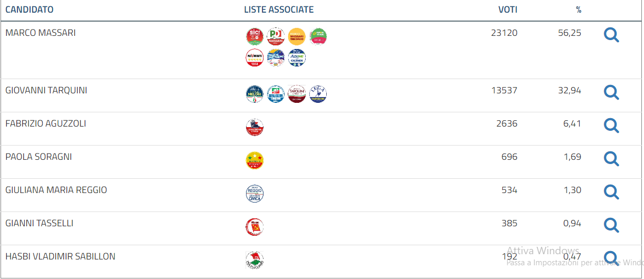This screenshot has width=644, height=279.
Task: Click the SIC! red list logo
Action: pos(255,36)
